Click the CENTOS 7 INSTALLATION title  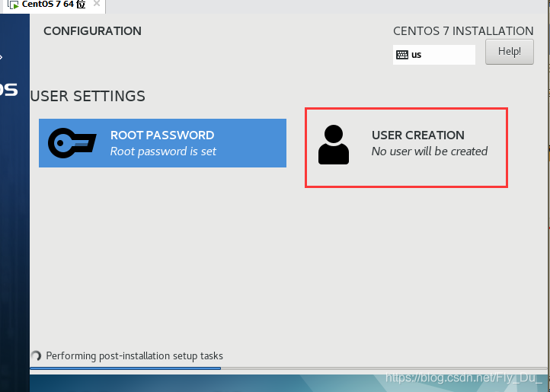[463, 31]
